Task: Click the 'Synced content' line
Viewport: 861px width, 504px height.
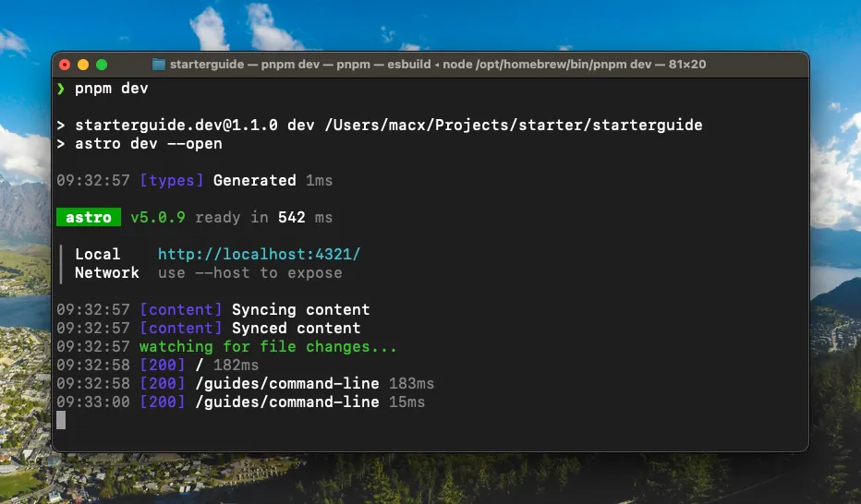Action: pos(209,329)
